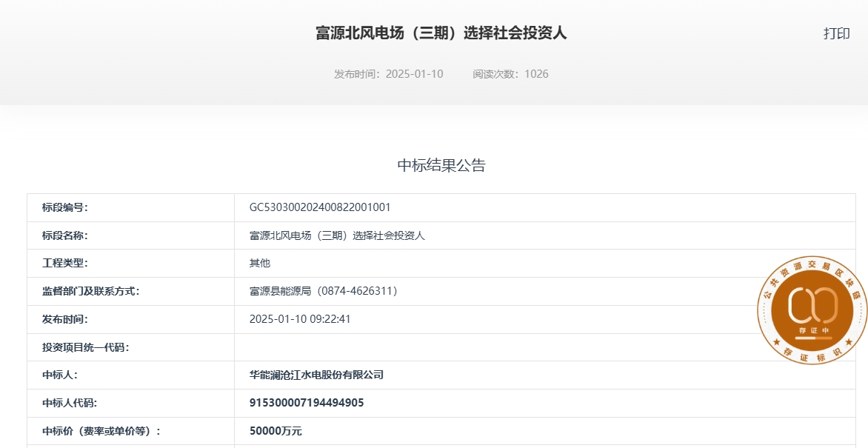868x448 pixels.
Task: Select the 标段名称 value in the table
Action: tap(337, 235)
